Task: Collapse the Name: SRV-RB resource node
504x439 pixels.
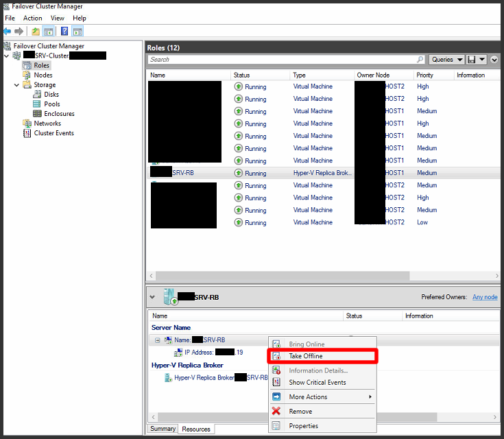Action: [158, 340]
